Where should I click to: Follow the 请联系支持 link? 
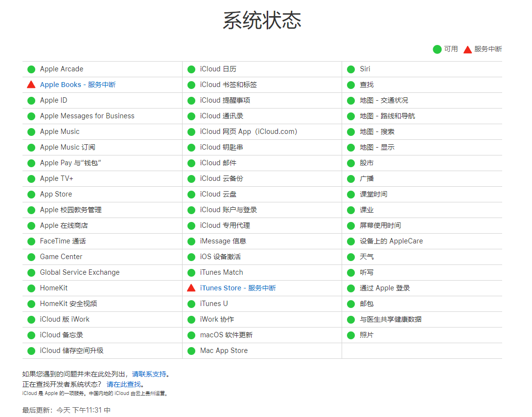point(149,374)
